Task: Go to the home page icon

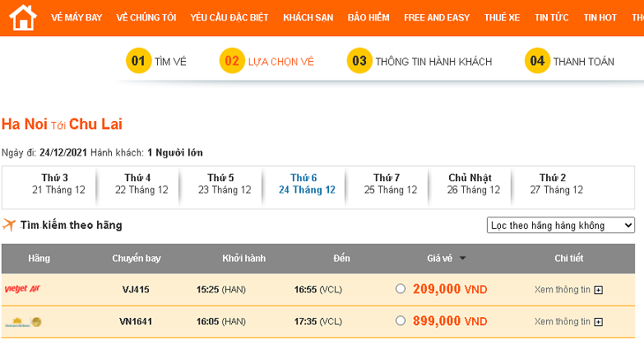Action: (23, 17)
